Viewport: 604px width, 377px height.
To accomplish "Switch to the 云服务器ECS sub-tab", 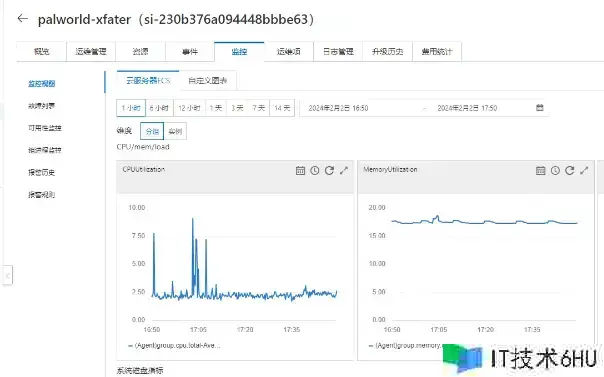I will [148, 80].
